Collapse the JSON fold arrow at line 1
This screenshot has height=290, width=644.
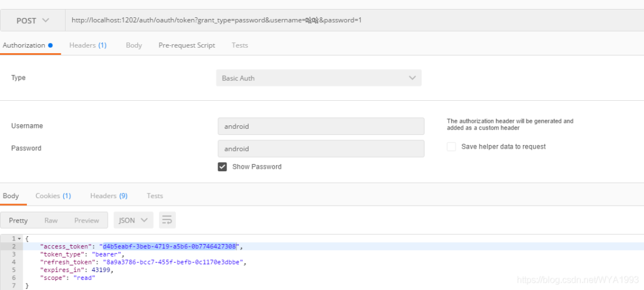19,239
